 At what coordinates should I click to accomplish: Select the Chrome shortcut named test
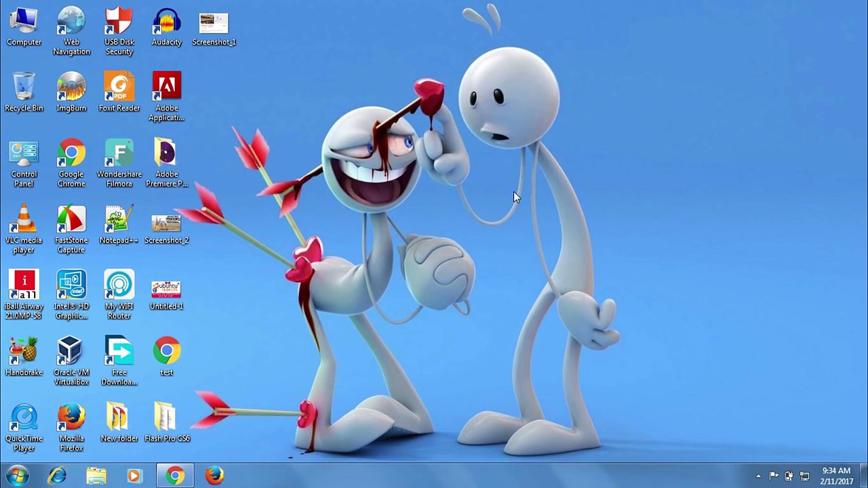tap(166, 357)
